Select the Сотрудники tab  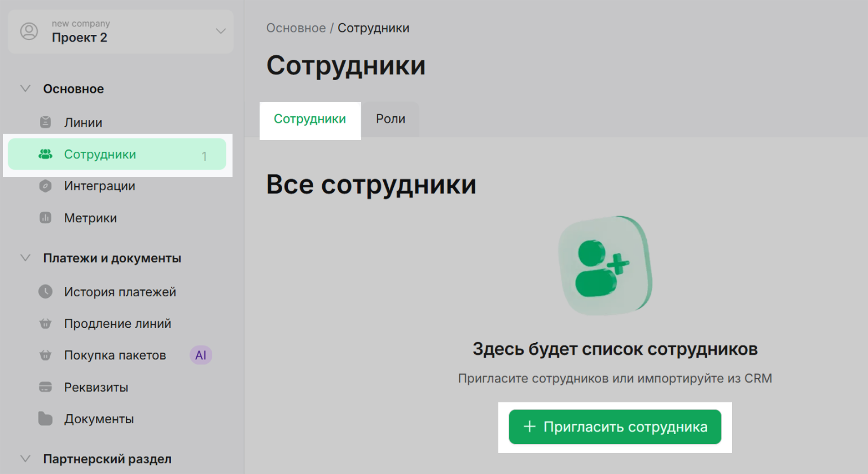point(310,119)
